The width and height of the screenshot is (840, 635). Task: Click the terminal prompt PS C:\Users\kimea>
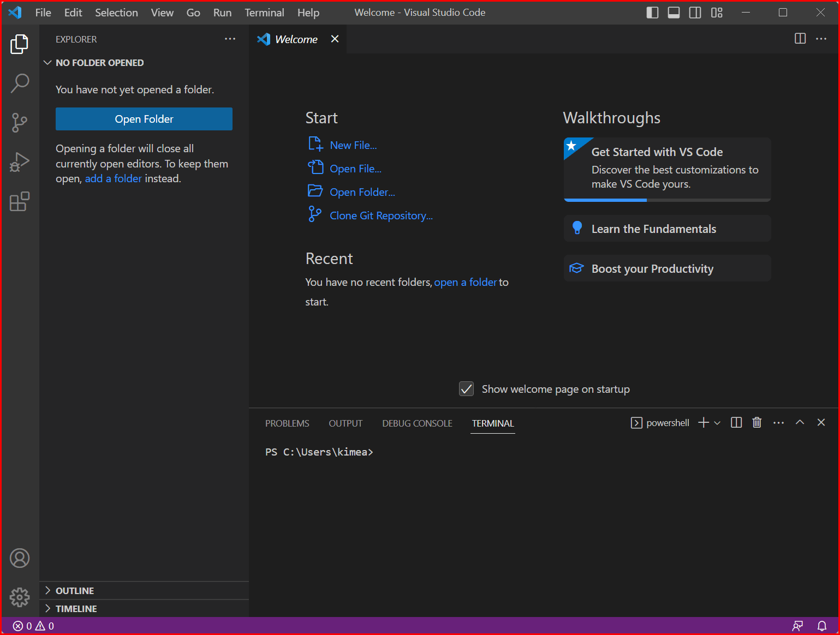[319, 452]
